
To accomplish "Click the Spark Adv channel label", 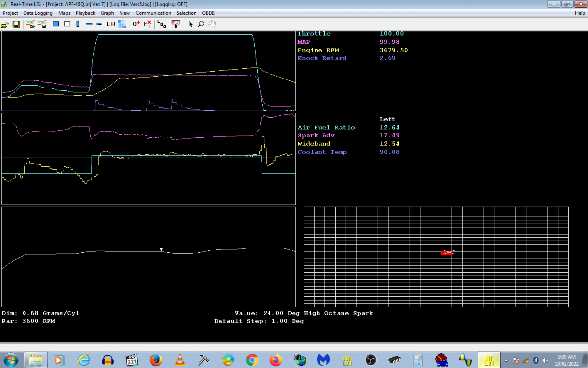I will tap(316, 136).
